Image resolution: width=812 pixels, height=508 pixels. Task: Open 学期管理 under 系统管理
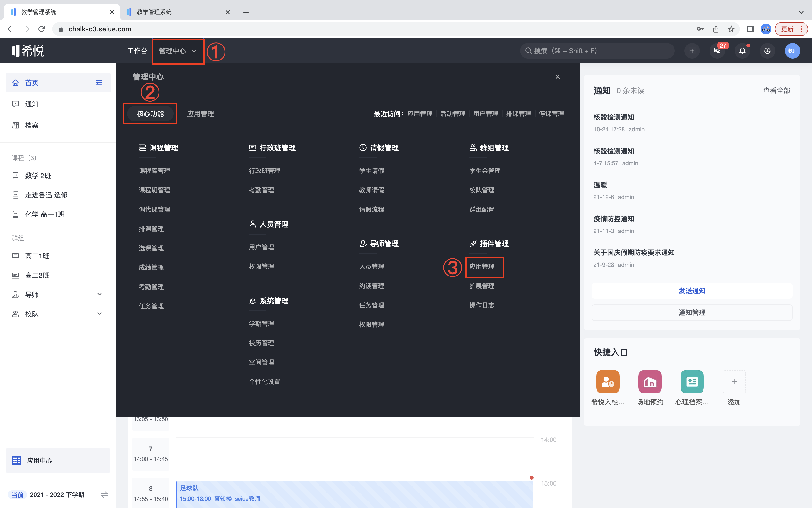tap(261, 324)
